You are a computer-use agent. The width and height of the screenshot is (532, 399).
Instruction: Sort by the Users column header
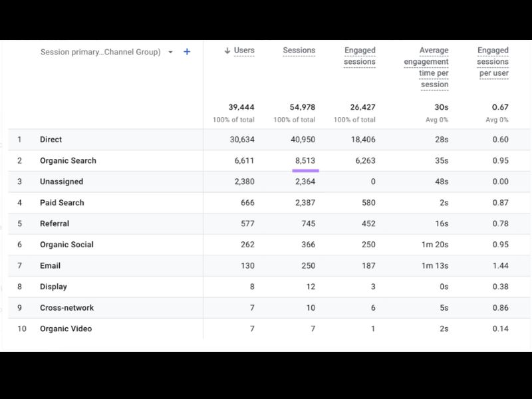coord(244,51)
